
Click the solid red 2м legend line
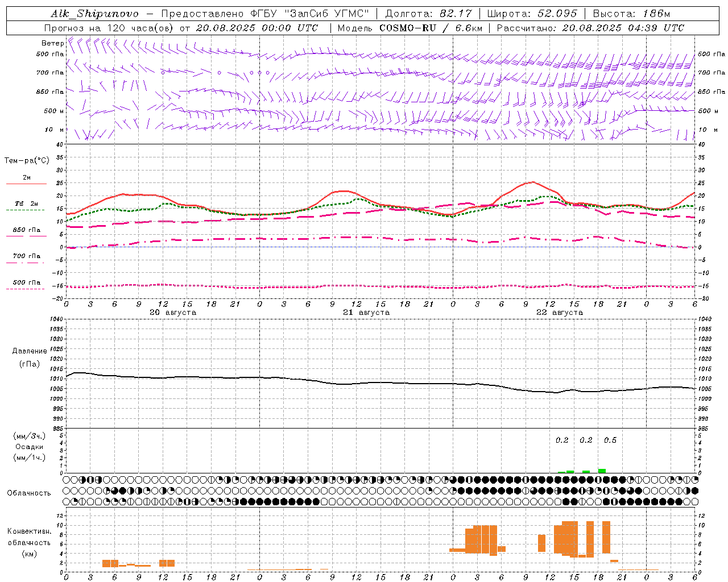coord(26,184)
